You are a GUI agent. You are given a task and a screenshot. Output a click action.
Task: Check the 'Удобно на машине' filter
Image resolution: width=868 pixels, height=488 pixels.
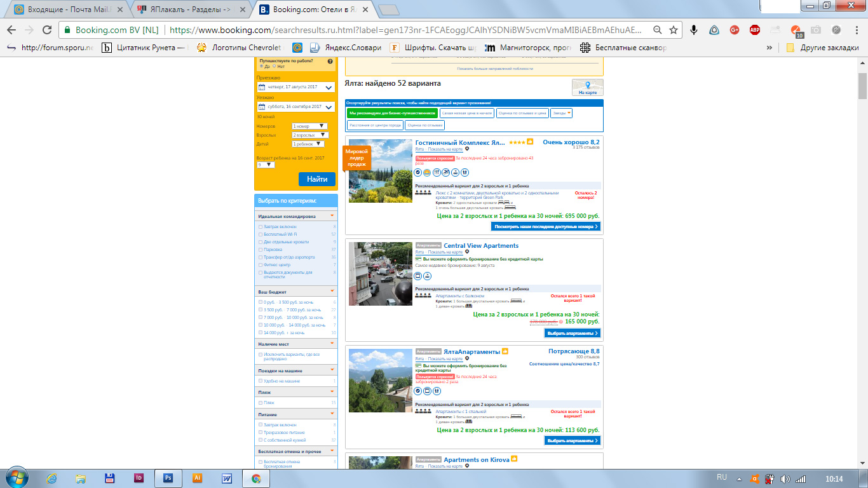261,381
